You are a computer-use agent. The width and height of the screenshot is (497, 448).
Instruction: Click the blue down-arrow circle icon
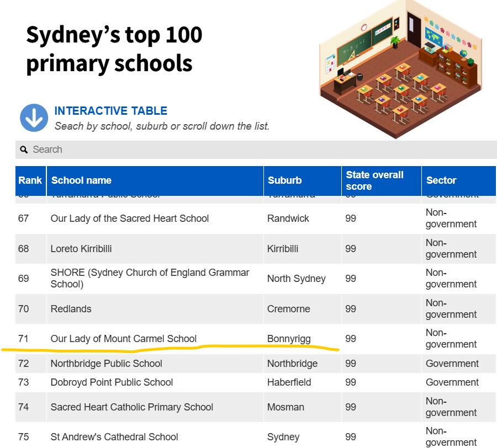coord(34,118)
